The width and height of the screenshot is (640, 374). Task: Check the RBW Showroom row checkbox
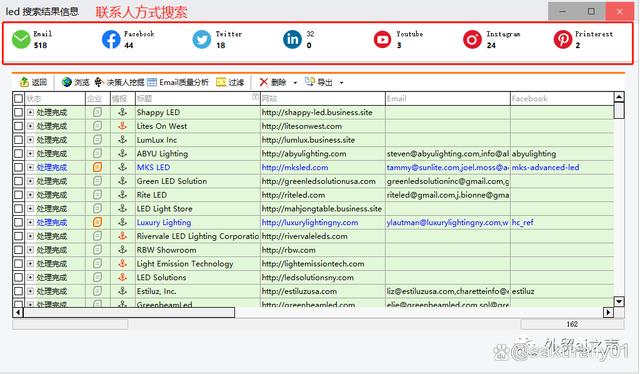point(18,250)
